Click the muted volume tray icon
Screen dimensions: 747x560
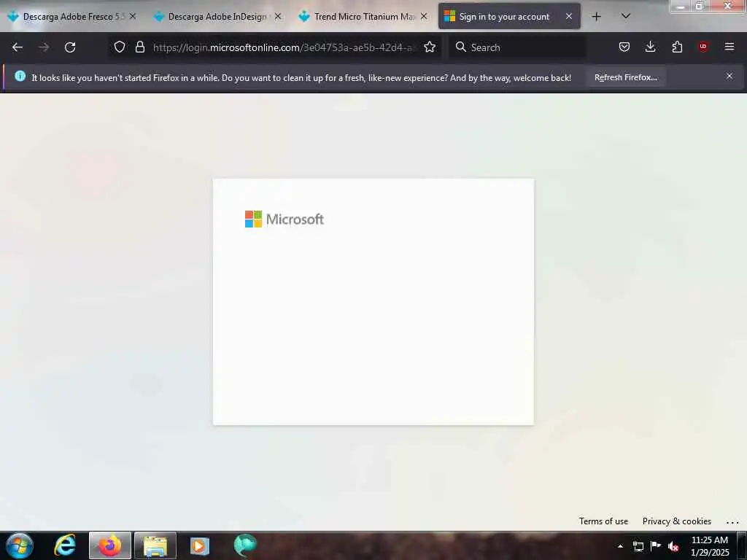673,546
